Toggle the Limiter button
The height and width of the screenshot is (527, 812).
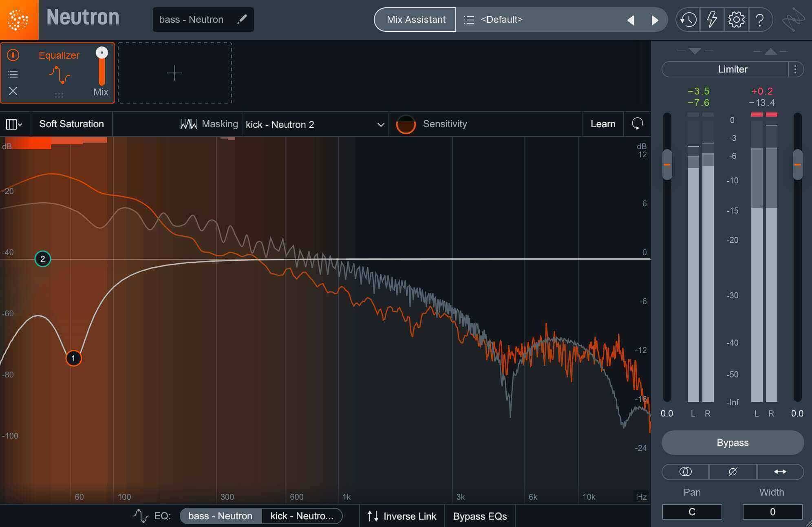tap(725, 69)
